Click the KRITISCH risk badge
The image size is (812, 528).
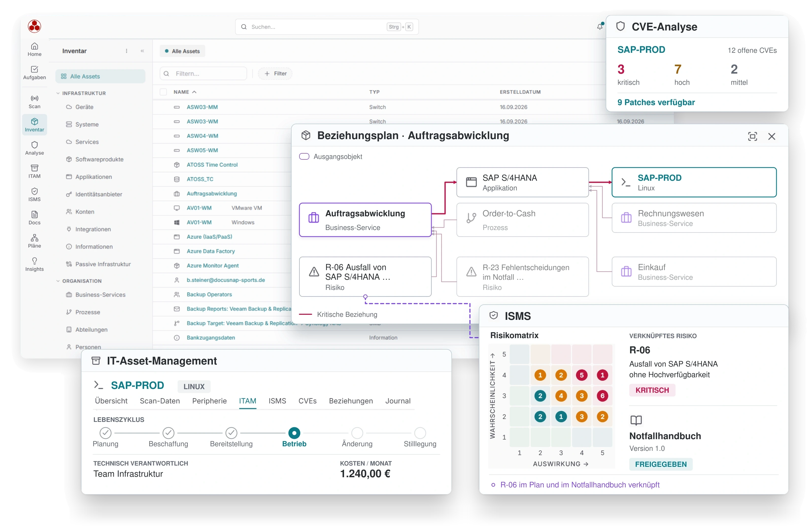(652, 390)
